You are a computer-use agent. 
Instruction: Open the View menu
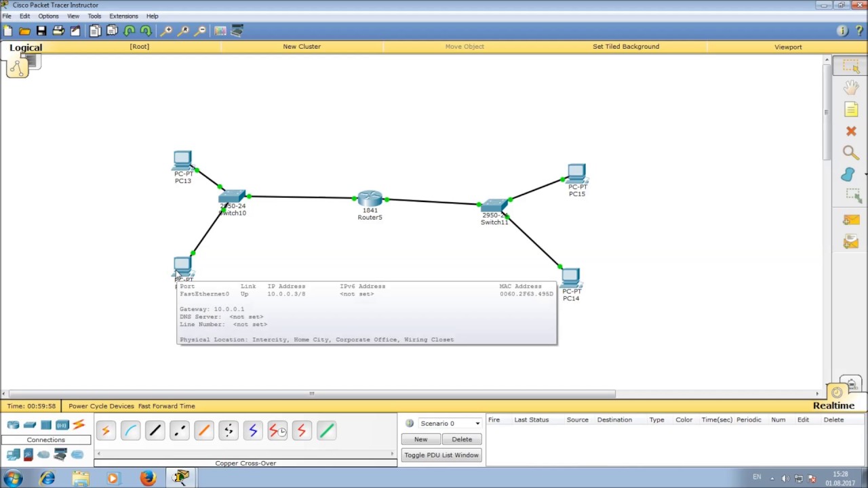(73, 16)
